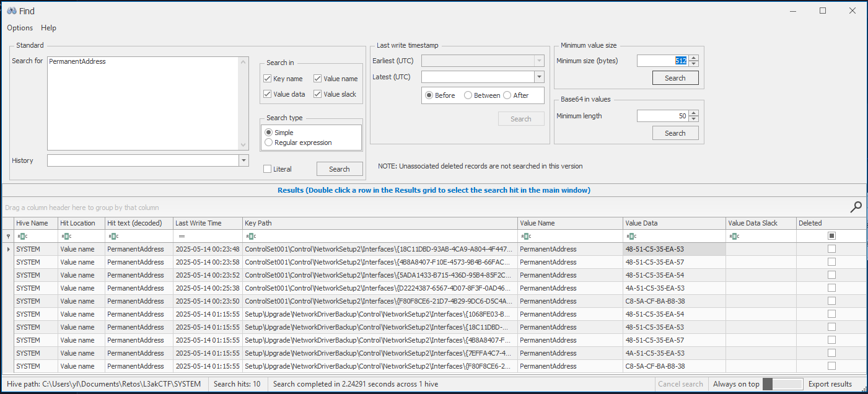Increase the Base64 minimum length stepper

[693, 113]
